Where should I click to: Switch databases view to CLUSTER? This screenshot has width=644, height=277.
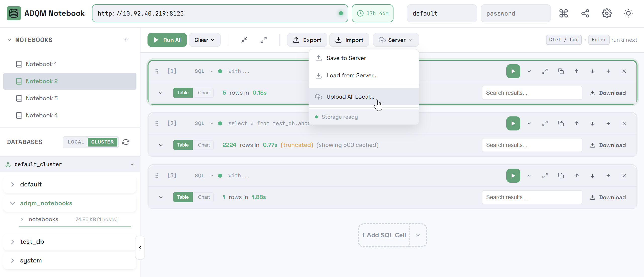pos(102,142)
